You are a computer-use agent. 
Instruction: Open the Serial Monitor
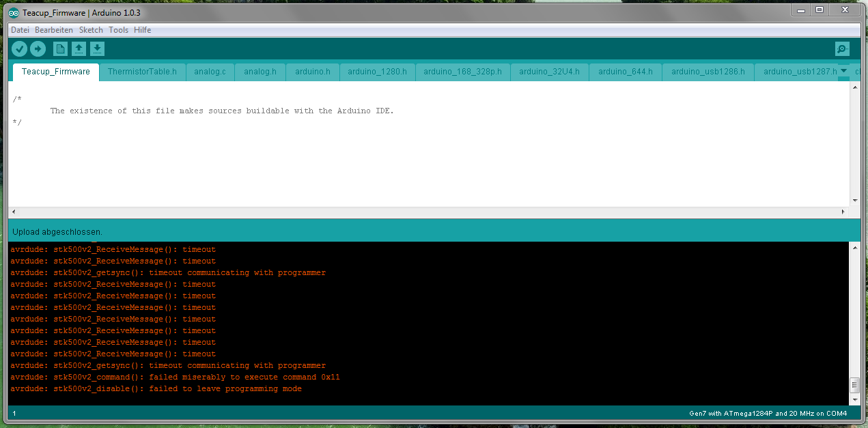(842, 48)
